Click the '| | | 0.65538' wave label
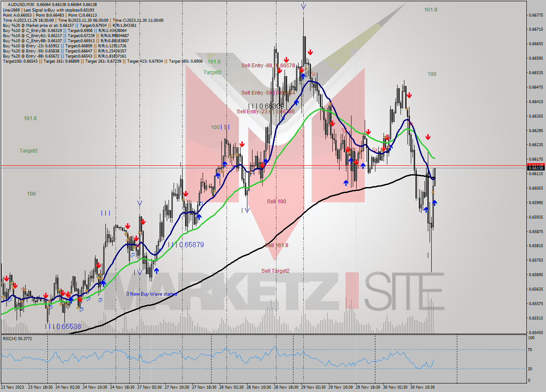 click(63, 326)
